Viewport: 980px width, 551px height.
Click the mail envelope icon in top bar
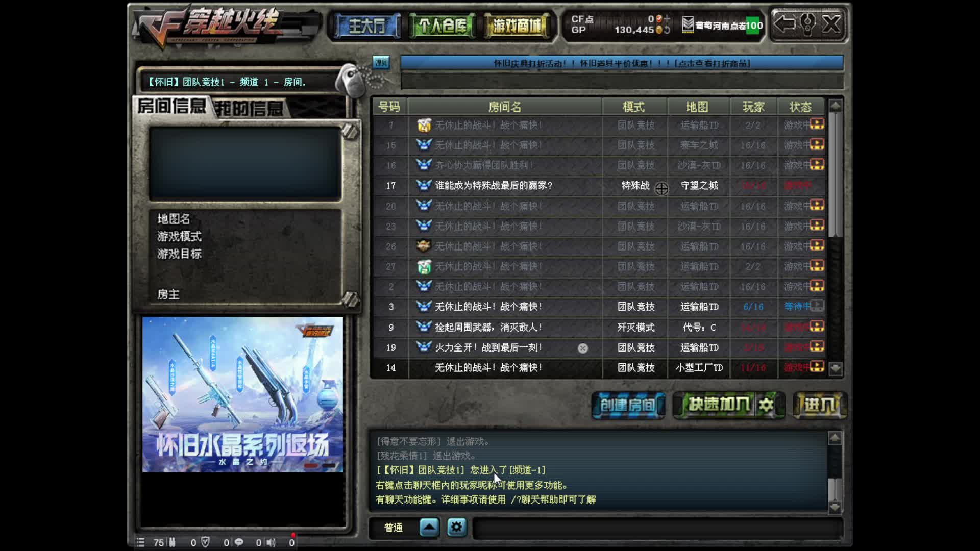[x=688, y=24]
